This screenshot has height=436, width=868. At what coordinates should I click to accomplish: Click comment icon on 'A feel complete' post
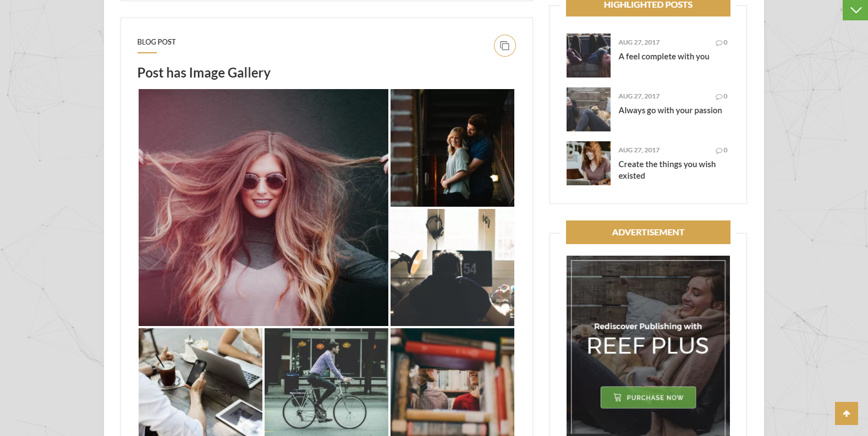coord(718,43)
